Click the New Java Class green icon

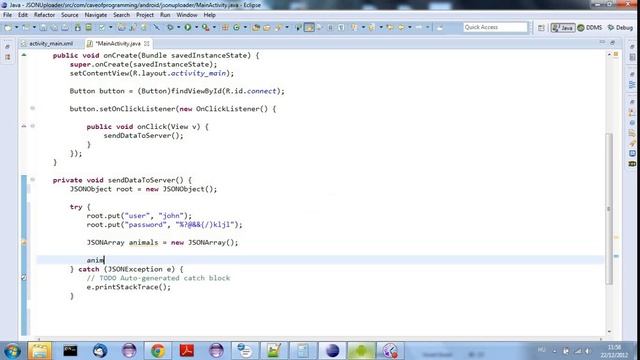[x=236, y=27]
